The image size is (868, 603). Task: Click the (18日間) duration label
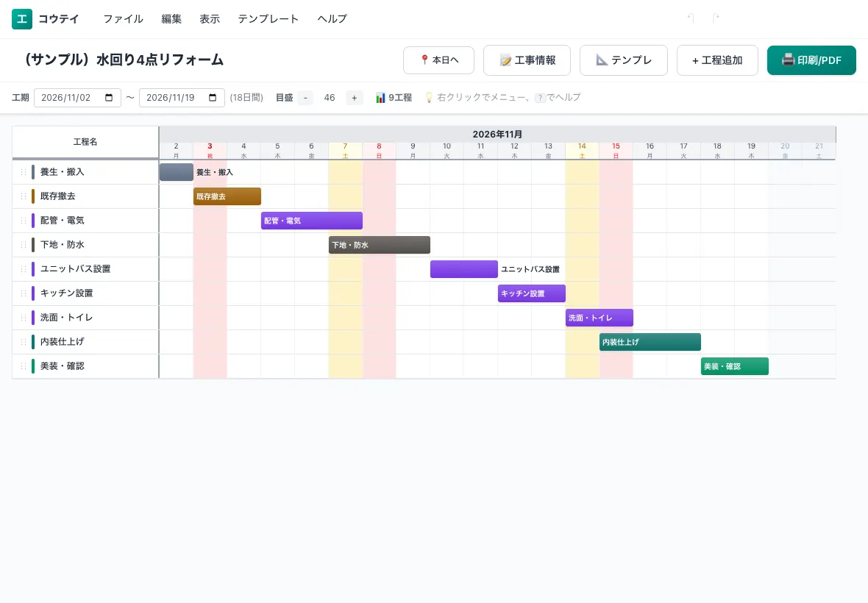pyautogui.click(x=246, y=98)
